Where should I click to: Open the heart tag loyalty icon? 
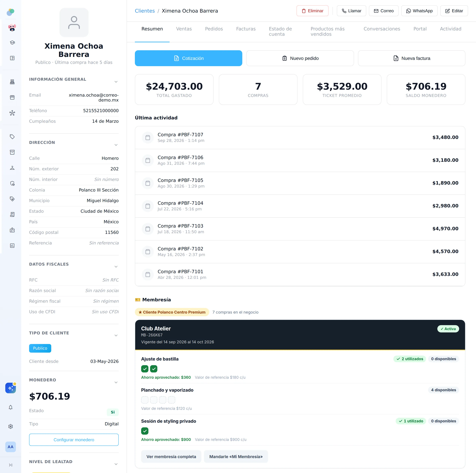[x=12, y=199]
